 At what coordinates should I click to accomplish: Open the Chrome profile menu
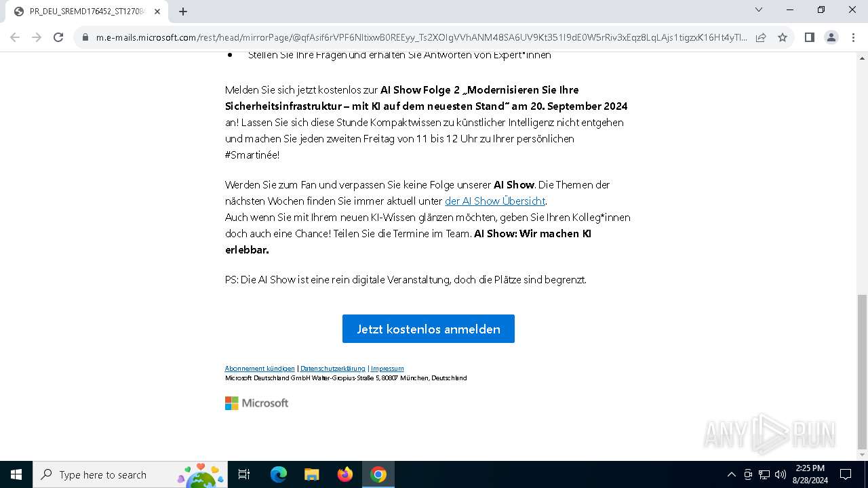coord(831,37)
